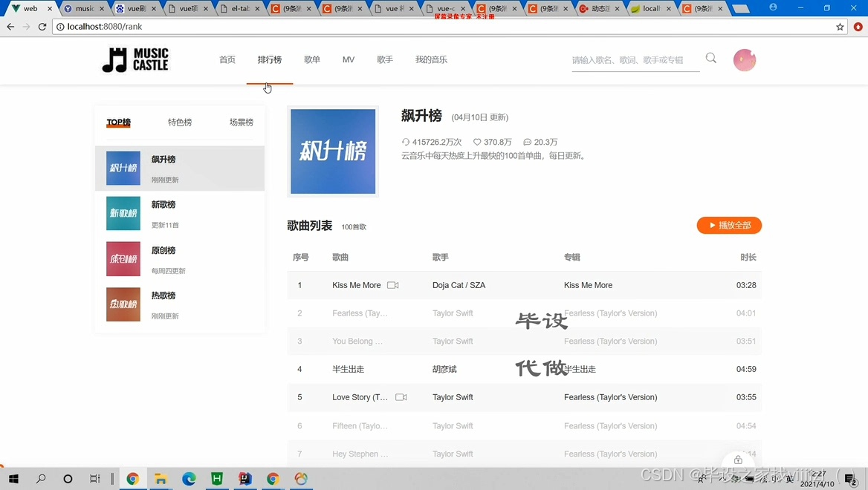Open Windows Start menu
The height and width of the screenshot is (490, 868).
coord(13,479)
